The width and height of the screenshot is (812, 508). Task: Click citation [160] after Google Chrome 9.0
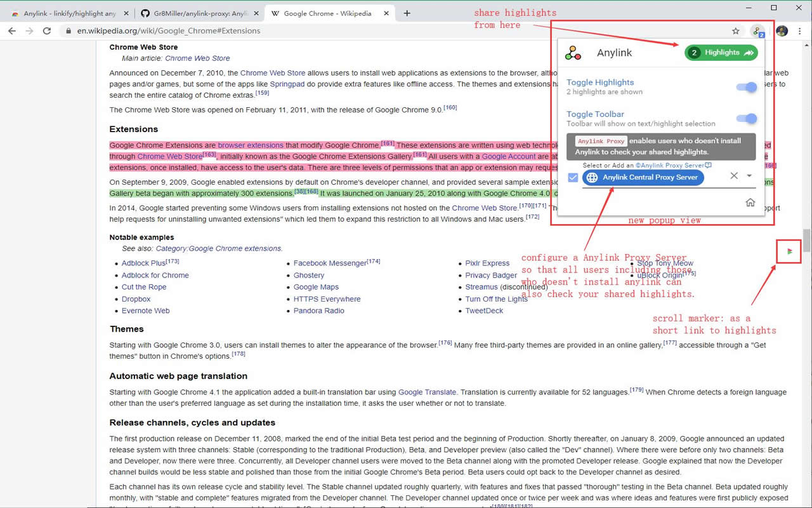[x=450, y=107]
